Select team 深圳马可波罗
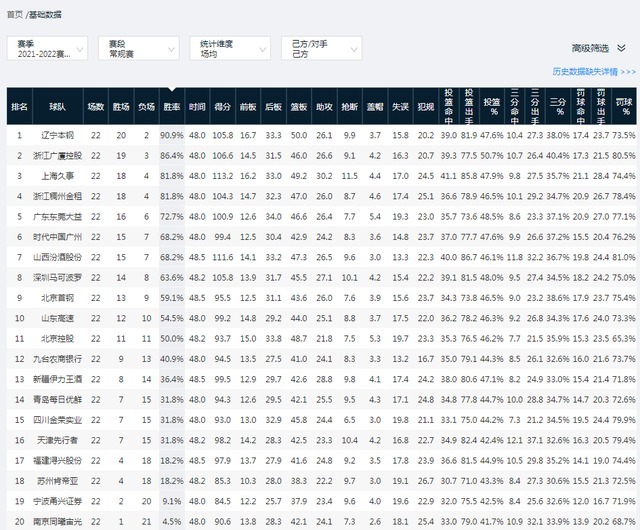 click(x=58, y=278)
